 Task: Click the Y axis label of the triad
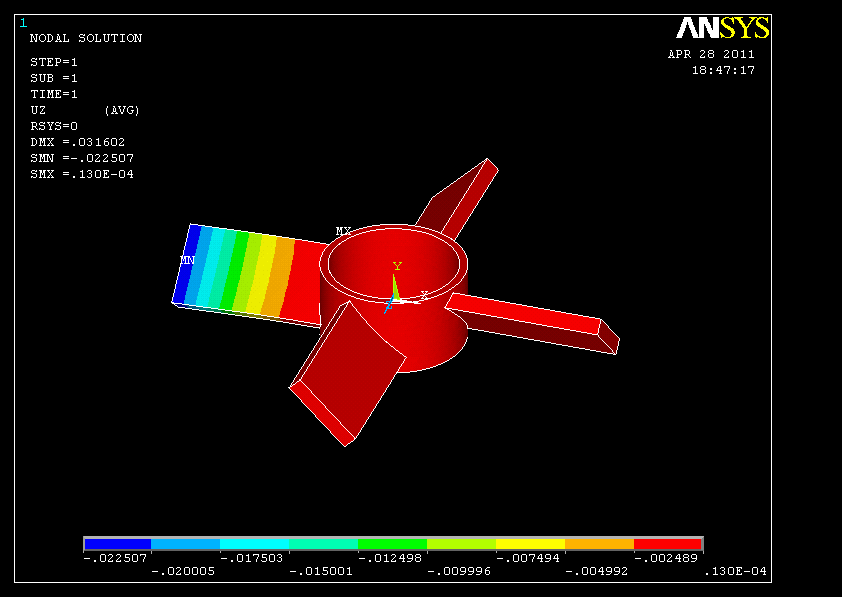click(397, 266)
